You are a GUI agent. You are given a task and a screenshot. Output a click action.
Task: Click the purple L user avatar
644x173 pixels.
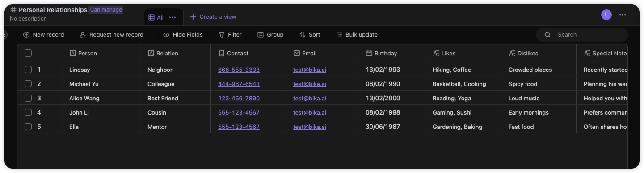point(606,15)
